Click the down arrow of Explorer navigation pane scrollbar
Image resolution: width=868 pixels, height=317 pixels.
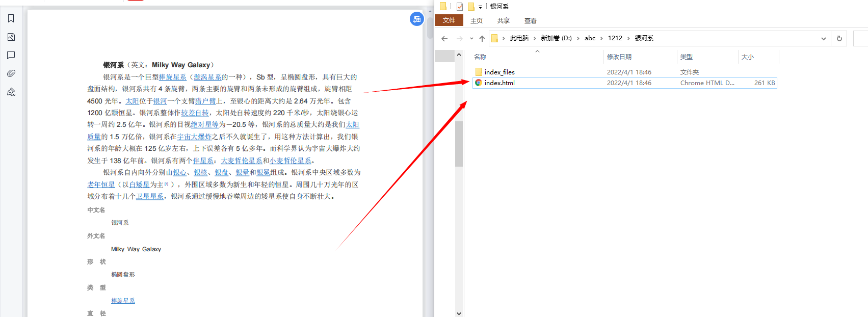(459, 313)
